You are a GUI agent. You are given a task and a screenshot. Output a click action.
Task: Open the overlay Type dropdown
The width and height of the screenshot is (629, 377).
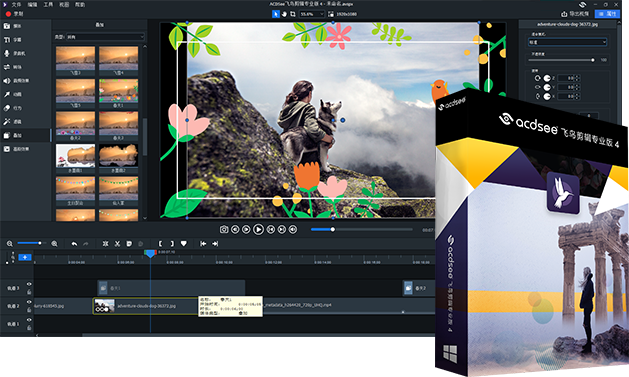point(105,37)
